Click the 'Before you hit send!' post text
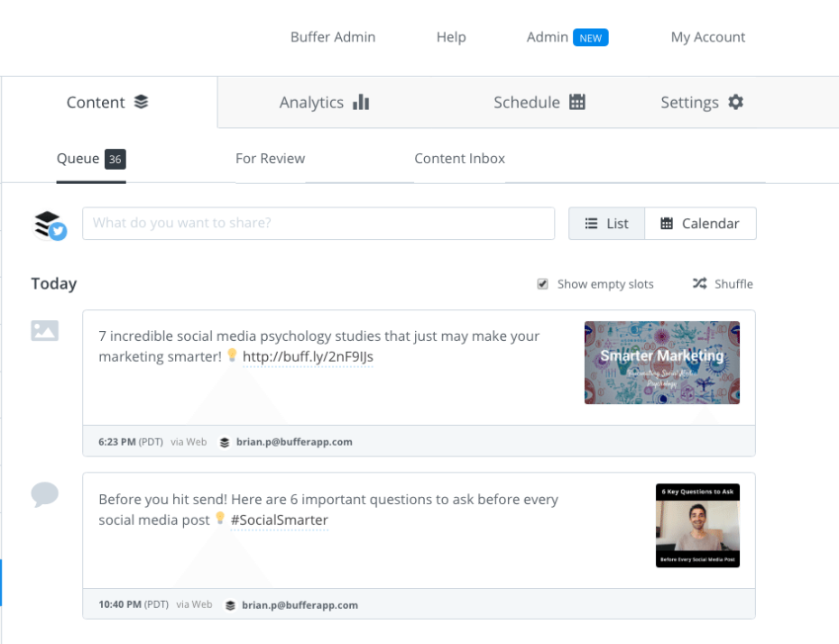The width and height of the screenshot is (839, 644). [328, 510]
